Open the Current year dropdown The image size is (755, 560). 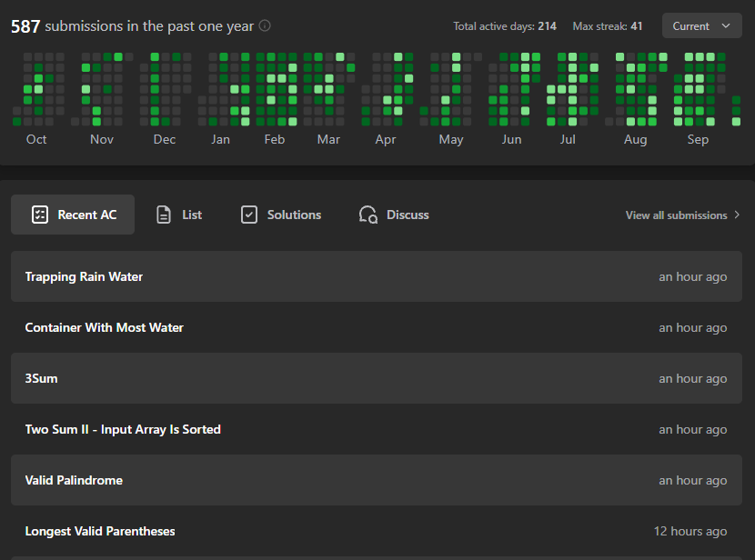(701, 26)
